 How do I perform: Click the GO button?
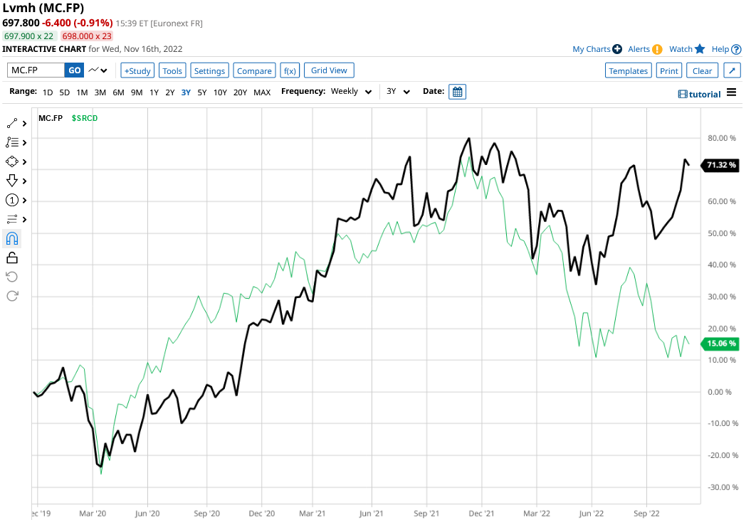(74, 70)
